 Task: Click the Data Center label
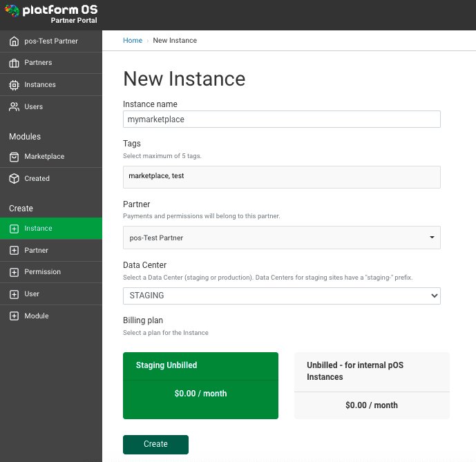tap(145, 265)
